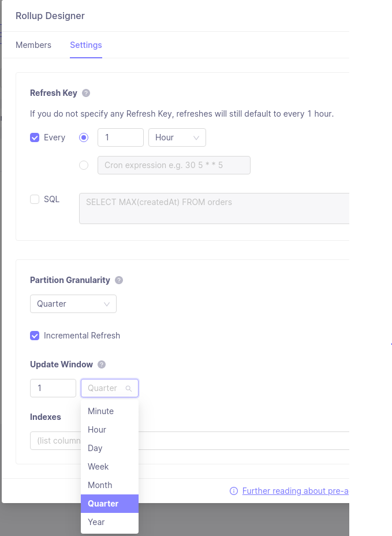Viewport: 392px width, 536px height.
Task: Disable Incremental Refresh
Action: tap(35, 335)
